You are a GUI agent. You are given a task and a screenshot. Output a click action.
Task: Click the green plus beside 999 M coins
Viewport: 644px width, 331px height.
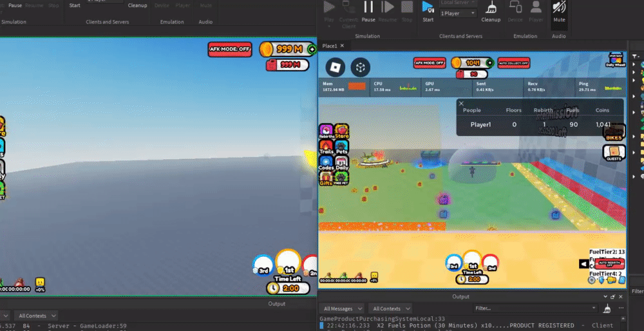312,50
